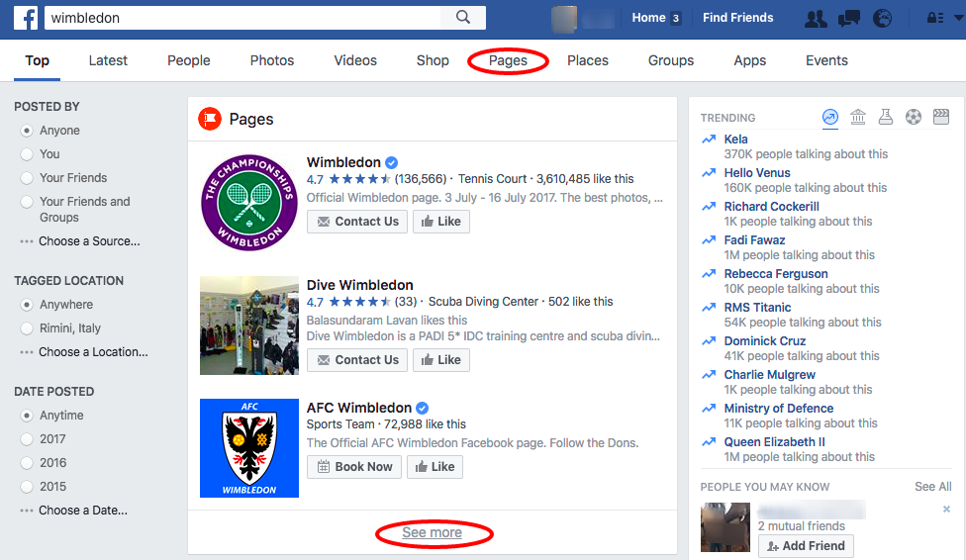Viewport: 966px width, 560px height.
Task: Open the blurred profile picture in header
Action: [564, 19]
